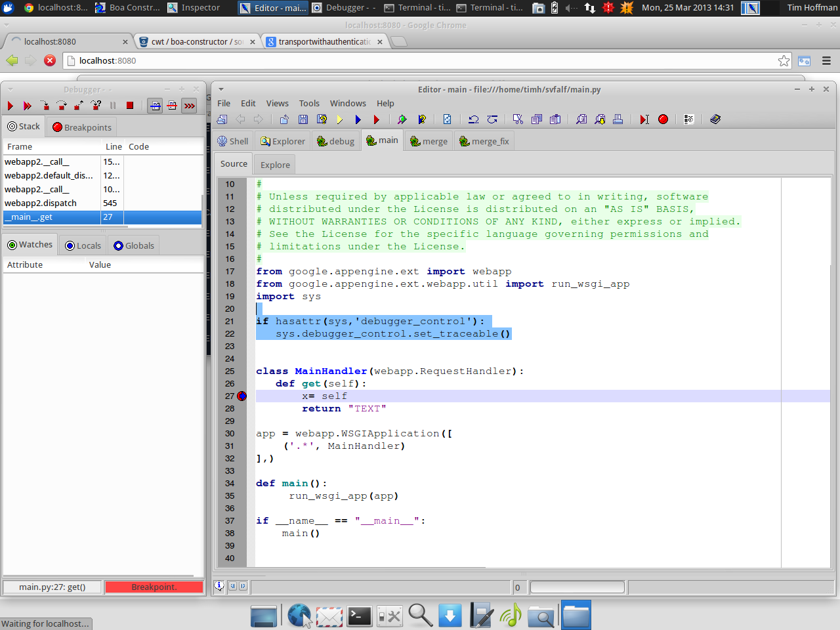
Task: Toggle the breakpoint marker on line 27
Action: pyautogui.click(x=241, y=396)
